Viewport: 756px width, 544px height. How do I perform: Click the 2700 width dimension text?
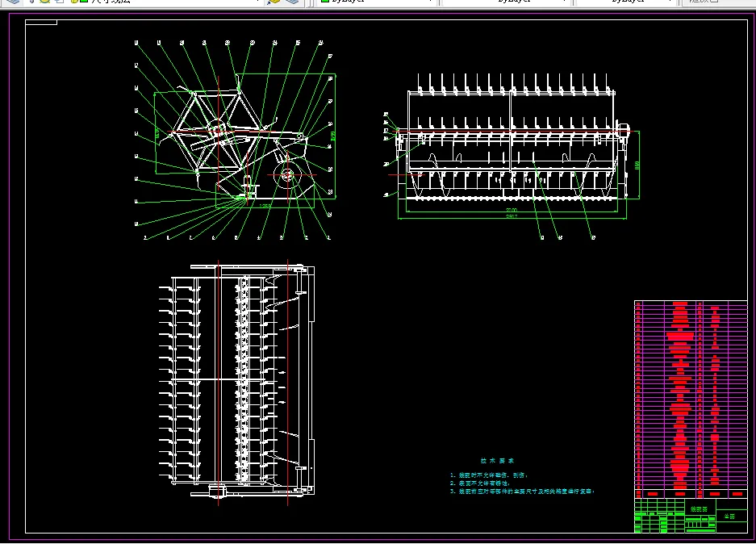pyautogui.click(x=511, y=211)
